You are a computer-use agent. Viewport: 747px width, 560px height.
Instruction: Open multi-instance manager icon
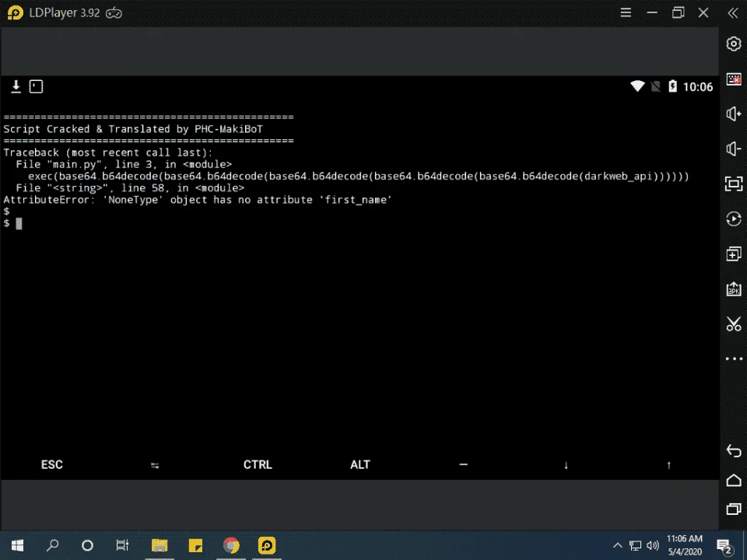click(x=734, y=254)
